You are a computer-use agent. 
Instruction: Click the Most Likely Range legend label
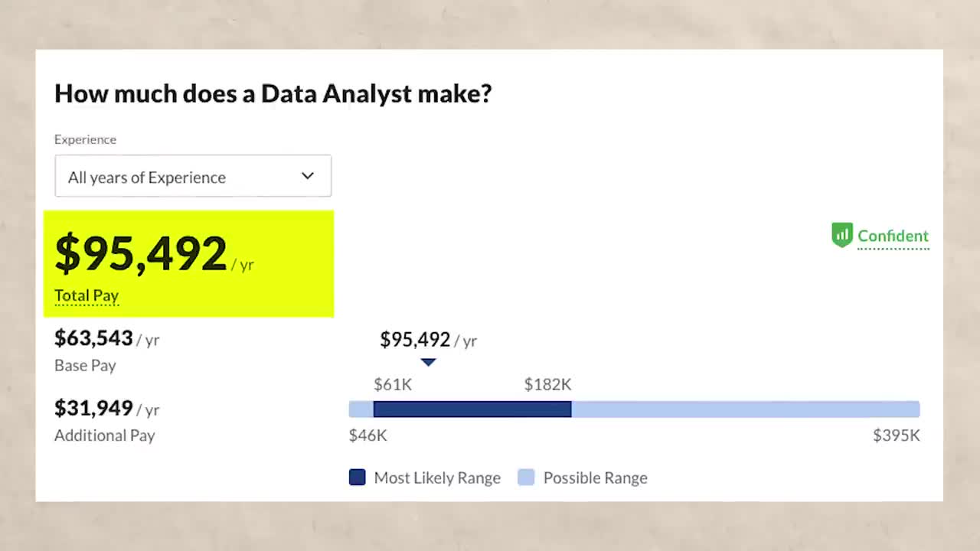pyautogui.click(x=437, y=478)
